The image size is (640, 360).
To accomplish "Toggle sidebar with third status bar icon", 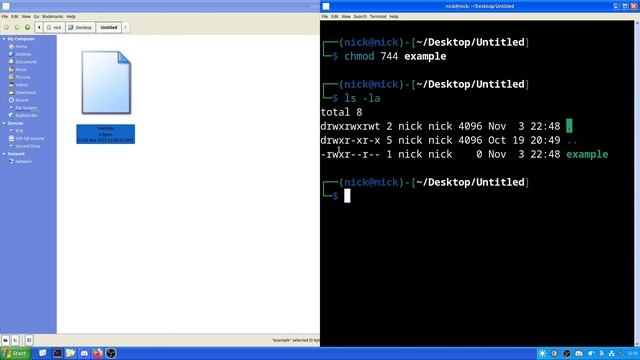I will [29, 340].
